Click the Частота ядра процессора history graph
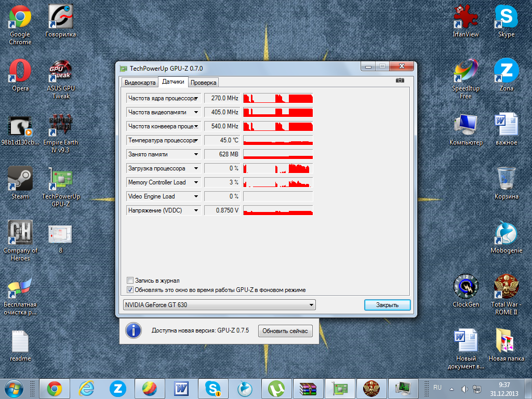 278,98
